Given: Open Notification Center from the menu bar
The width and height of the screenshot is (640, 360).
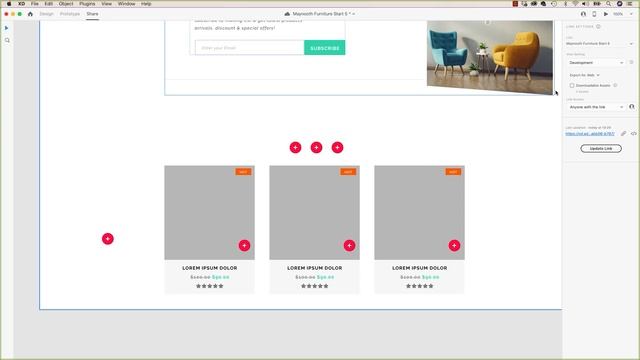Looking at the screenshot, I should [x=630, y=4].
